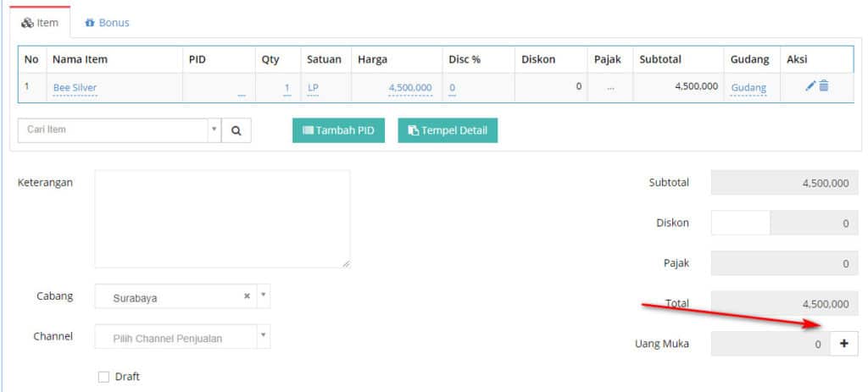Image resolution: width=868 pixels, height=392 pixels.
Task: Click the Total field showing 4,500,000
Action: point(784,304)
